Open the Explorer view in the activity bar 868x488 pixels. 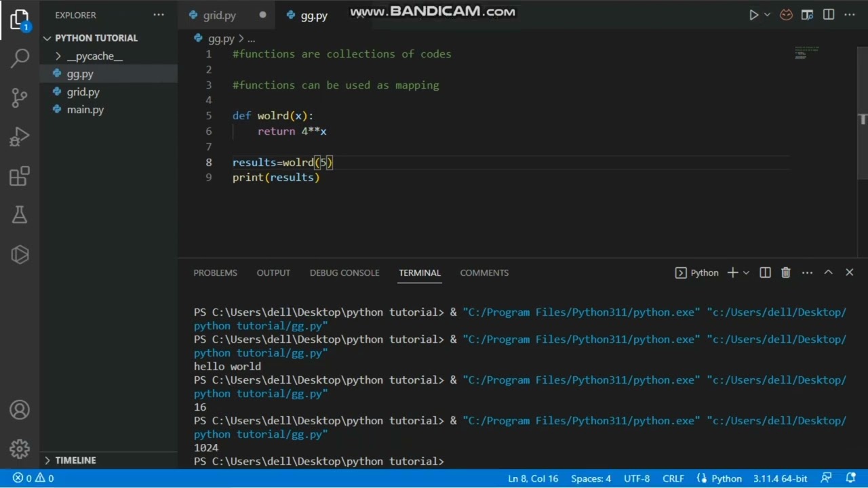(x=20, y=20)
